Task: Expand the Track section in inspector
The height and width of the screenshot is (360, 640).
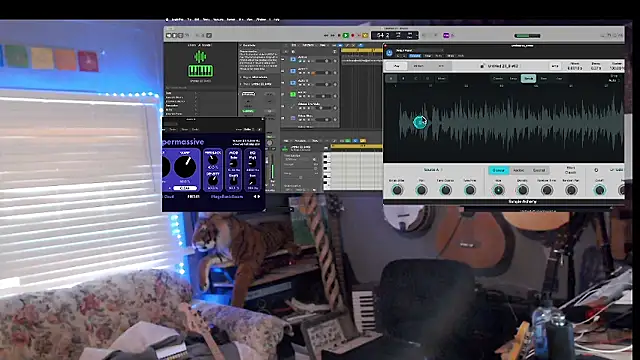Action: [241, 84]
